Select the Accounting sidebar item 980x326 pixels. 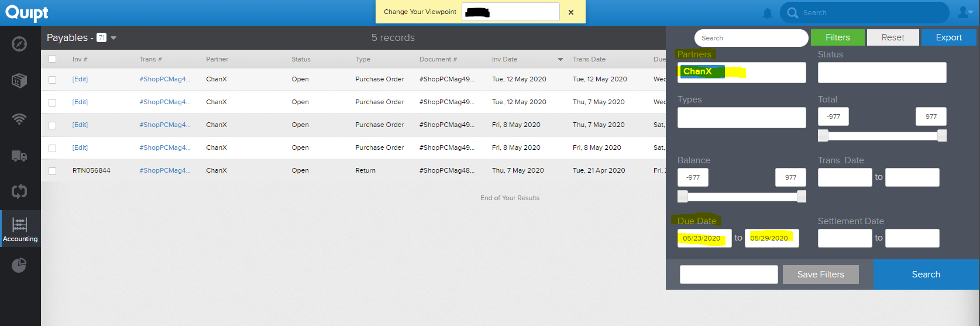20,228
